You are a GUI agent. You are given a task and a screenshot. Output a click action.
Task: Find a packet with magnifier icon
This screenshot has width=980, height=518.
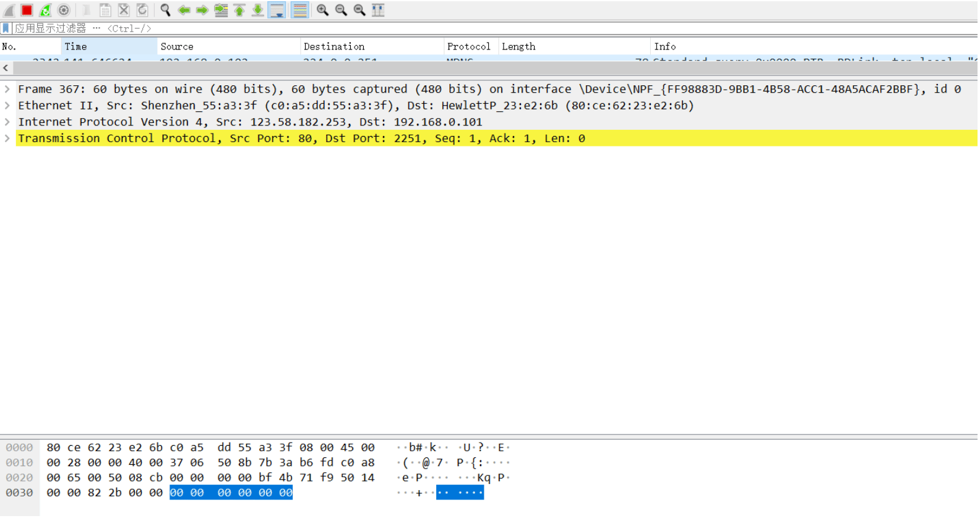(165, 10)
